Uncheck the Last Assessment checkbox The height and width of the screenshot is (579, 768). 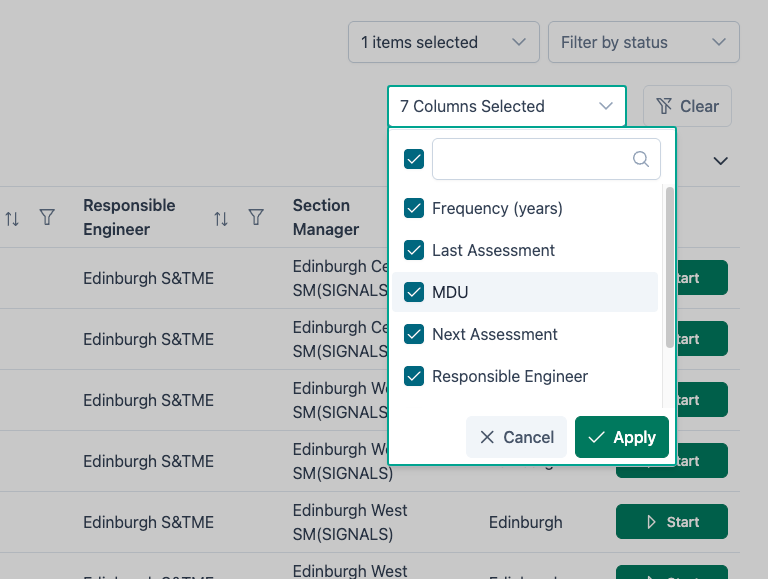(x=414, y=251)
